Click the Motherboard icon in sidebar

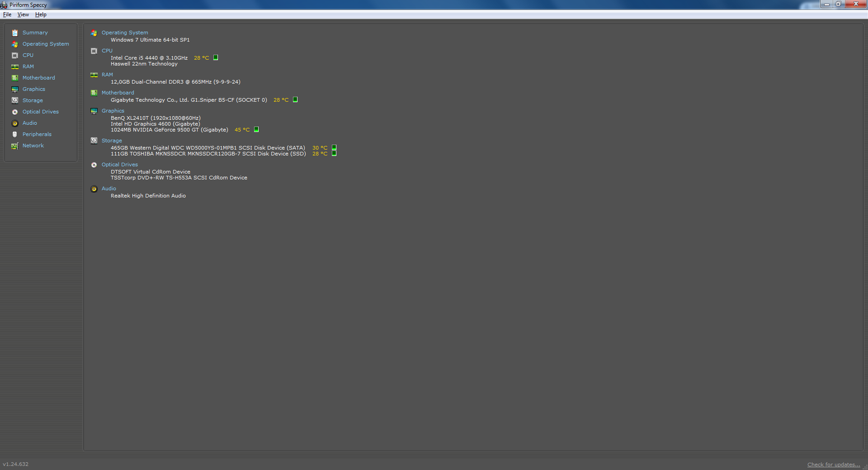click(x=15, y=78)
